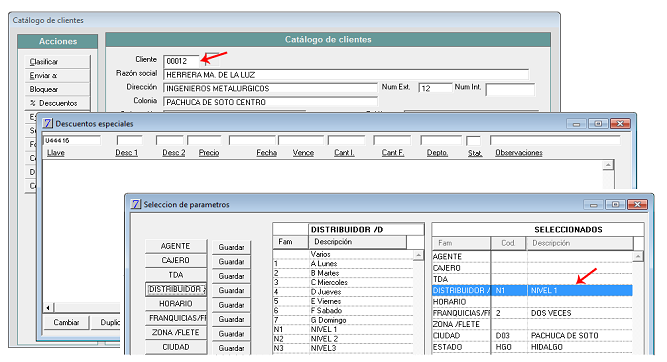Click the Observaciones input field
The width and height of the screenshot is (667, 362).
pyautogui.click(x=555, y=140)
